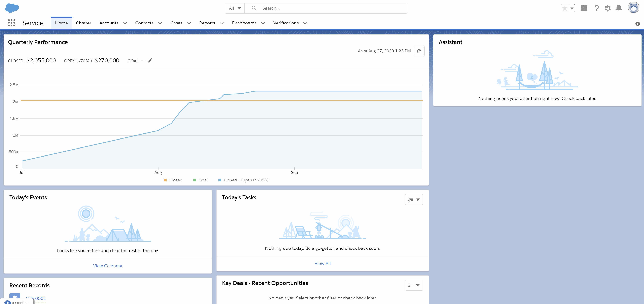644x304 pixels.
Task: Open Key Deals filter dropdown
Action: pyautogui.click(x=414, y=285)
